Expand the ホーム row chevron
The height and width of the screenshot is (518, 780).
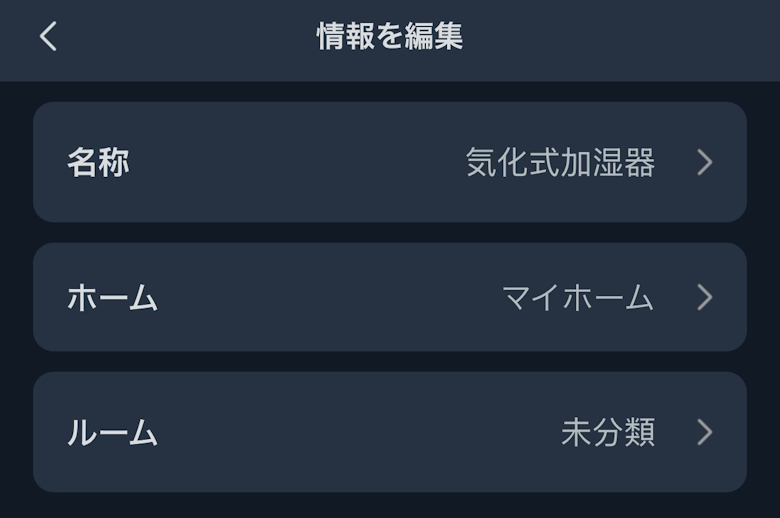coord(705,297)
